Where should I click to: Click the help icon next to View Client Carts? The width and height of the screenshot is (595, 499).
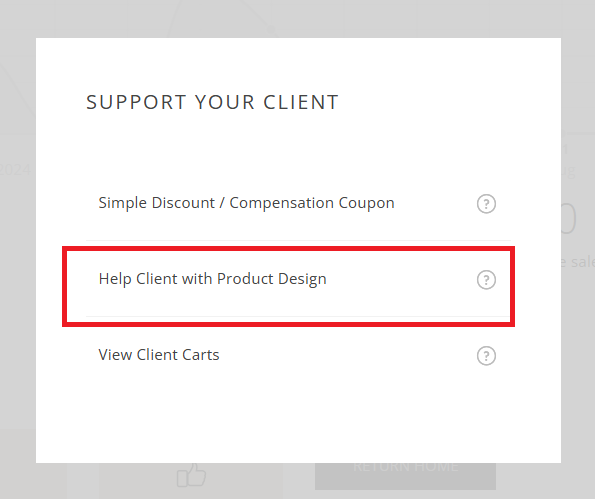point(486,356)
